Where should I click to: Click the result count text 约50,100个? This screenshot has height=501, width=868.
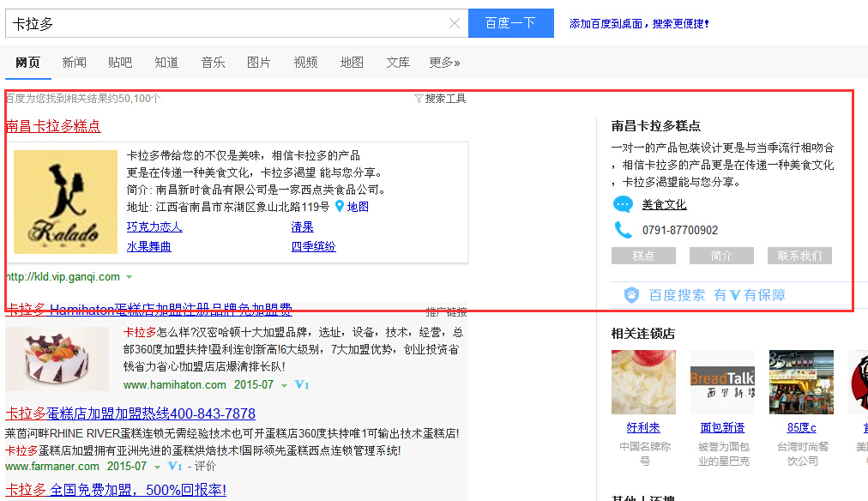coord(132,99)
